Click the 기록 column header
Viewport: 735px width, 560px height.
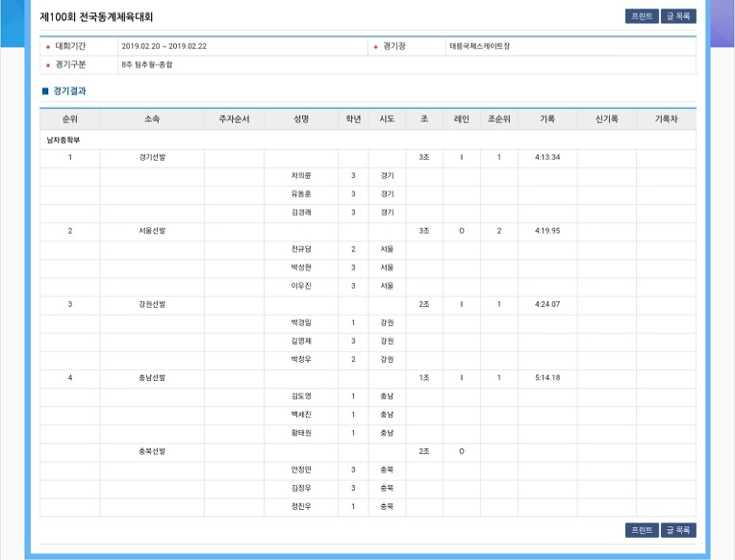pos(547,119)
